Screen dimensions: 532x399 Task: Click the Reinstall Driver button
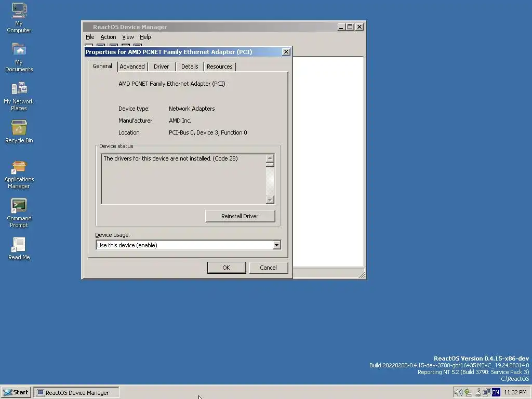click(x=240, y=216)
